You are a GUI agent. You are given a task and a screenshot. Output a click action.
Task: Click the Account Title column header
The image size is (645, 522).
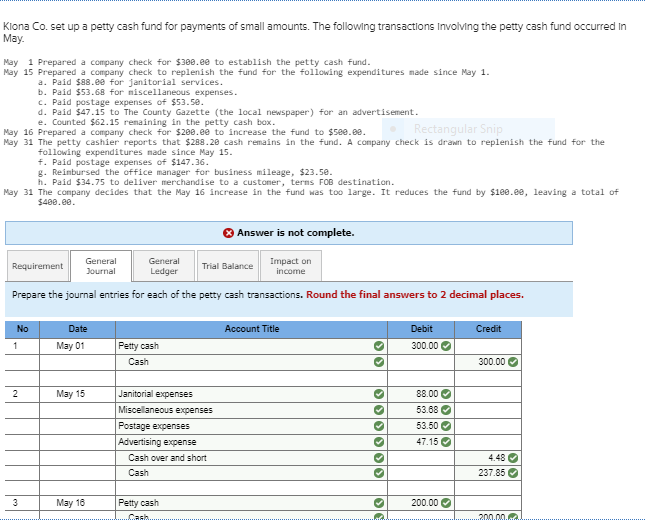coord(251,329)
